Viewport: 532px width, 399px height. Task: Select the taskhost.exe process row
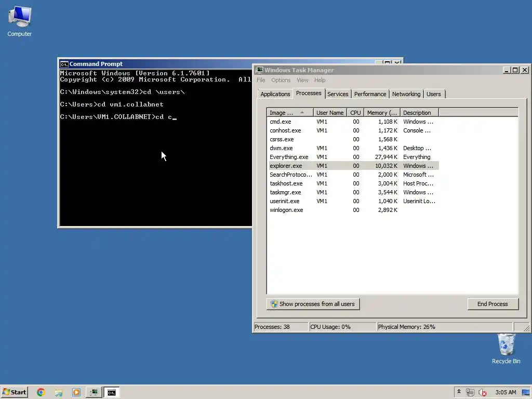tap(353, 183)
